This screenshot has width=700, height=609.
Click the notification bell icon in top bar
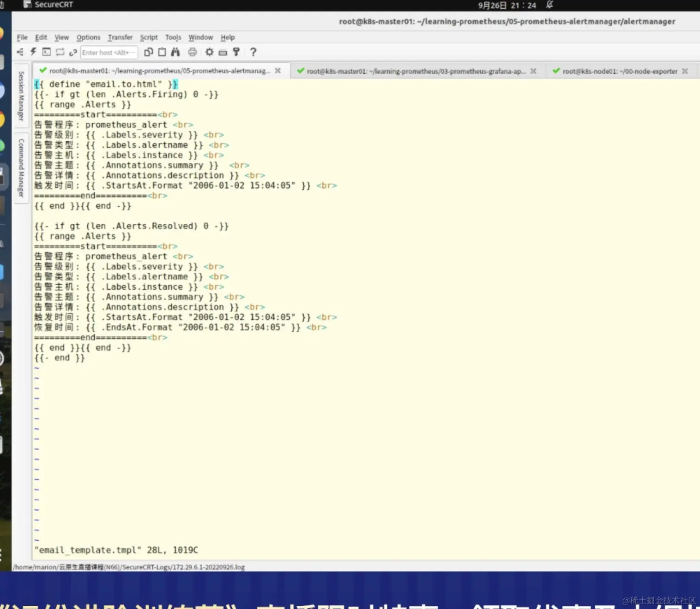[549, 5]
